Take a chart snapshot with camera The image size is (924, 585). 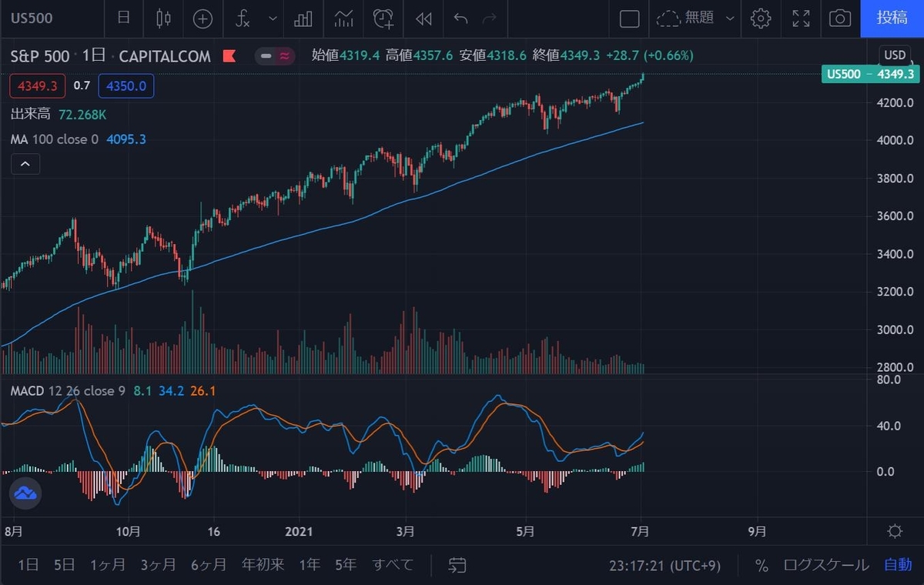tap(840, 18)
